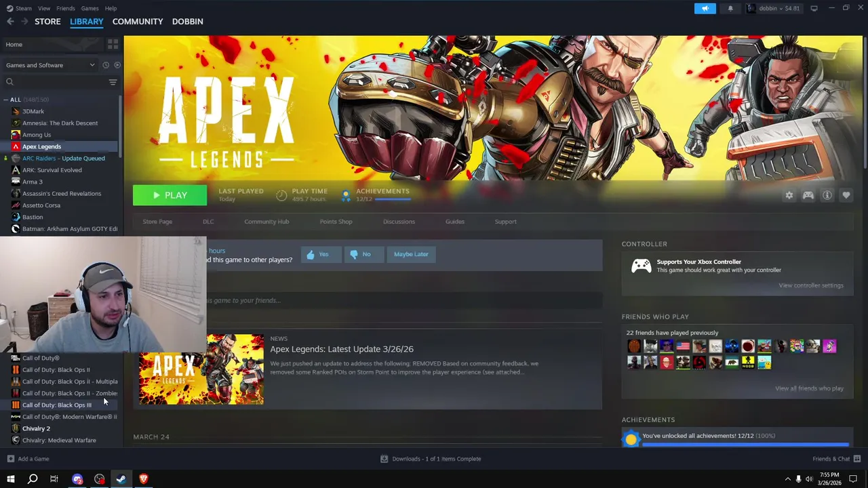Open Windows taskbar search
This screenshot has width=868, height=488.
[32, 479]
